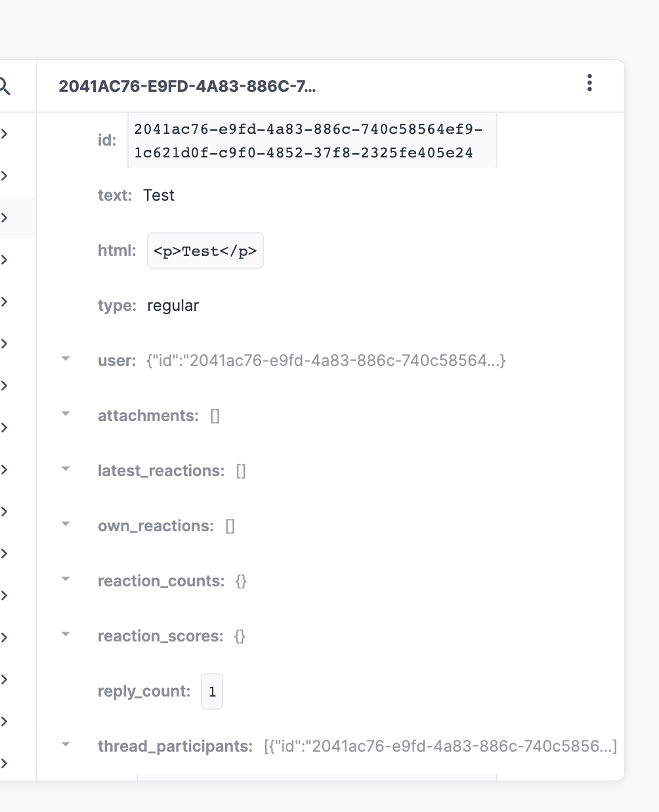The height and width of the screenshot is (812, 659).
Task: Select the bottommost sidebar chevron icon
Action: coord(5,763)
